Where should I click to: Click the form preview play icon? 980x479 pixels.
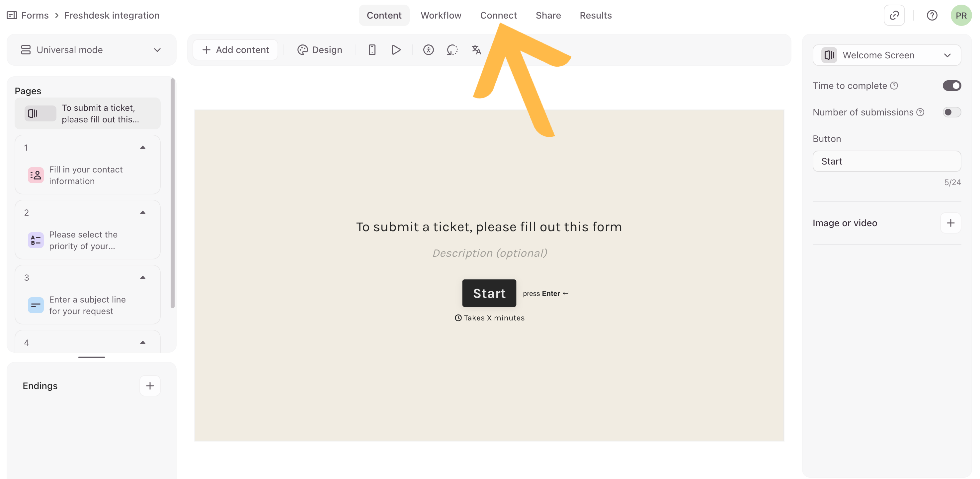pos(396,49)
